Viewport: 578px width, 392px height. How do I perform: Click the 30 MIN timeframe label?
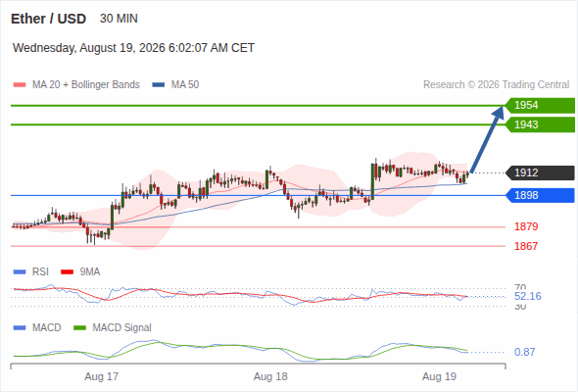[119, 19]
